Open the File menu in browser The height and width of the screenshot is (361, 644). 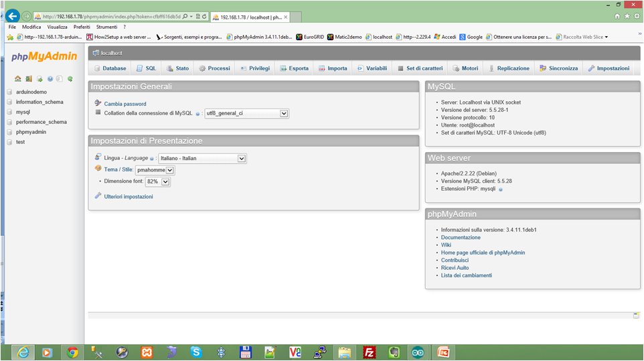tap(12, 27)
